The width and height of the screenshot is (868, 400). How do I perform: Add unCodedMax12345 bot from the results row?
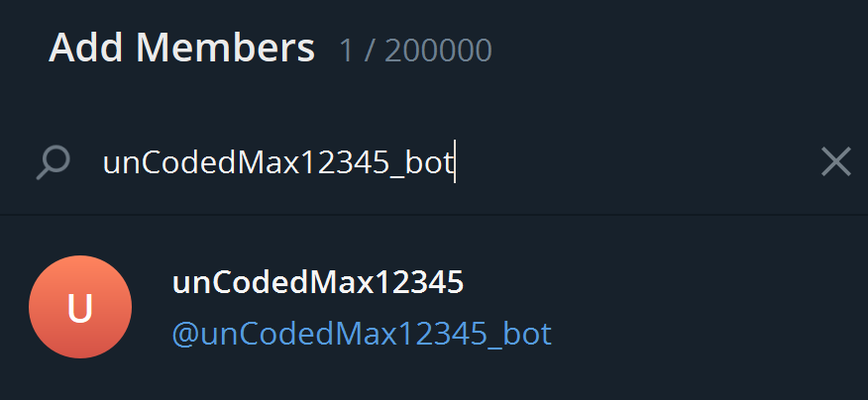[434, 307]
